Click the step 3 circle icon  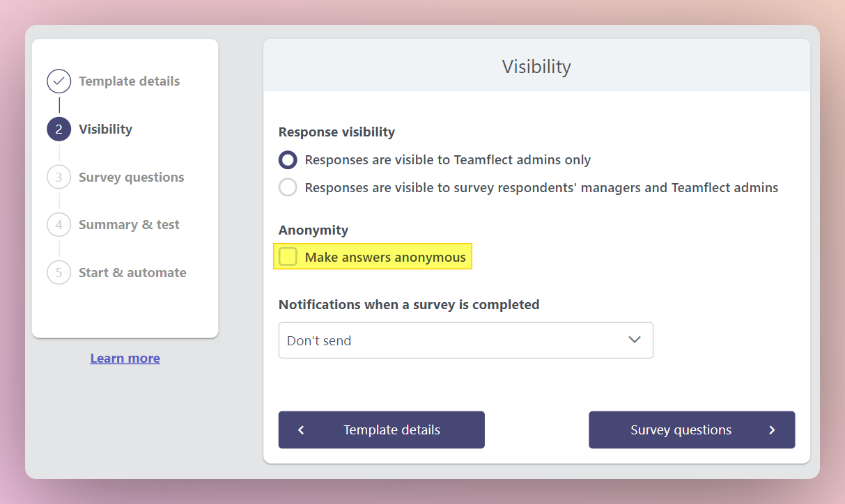pos(59,178)
